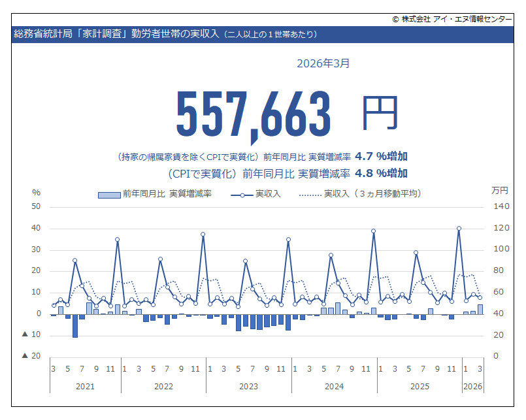Click the 120 tick on the 万円 axis
The width and height of the screenshot is (526, 420).
(x=501, y=228)
